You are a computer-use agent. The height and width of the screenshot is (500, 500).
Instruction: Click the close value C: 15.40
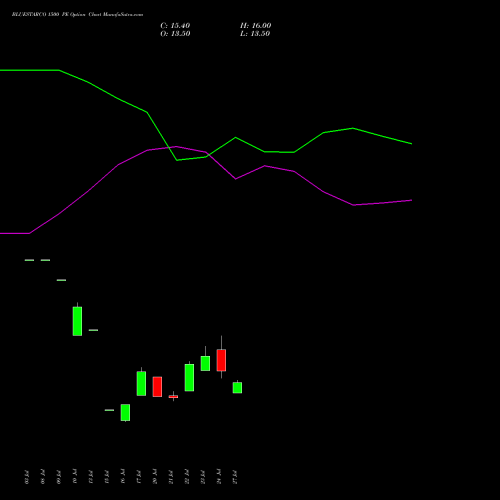tap(175, 26)
